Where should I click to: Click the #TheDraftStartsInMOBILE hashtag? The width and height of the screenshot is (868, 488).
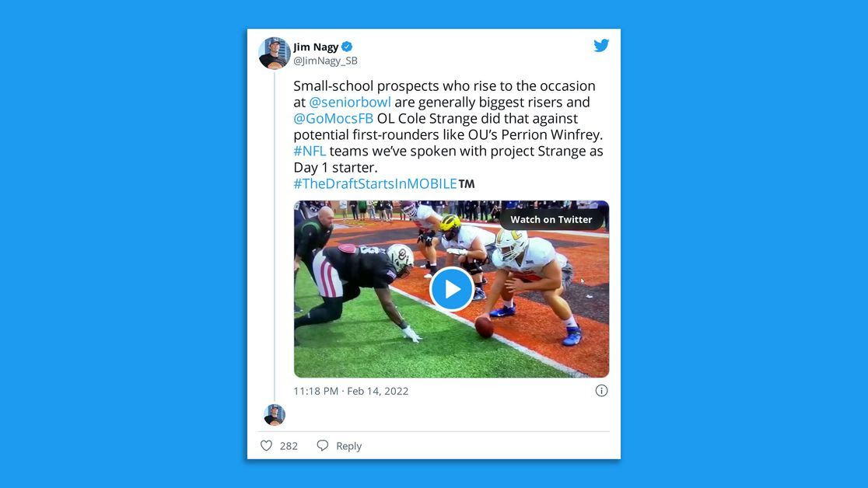[376, 183]
